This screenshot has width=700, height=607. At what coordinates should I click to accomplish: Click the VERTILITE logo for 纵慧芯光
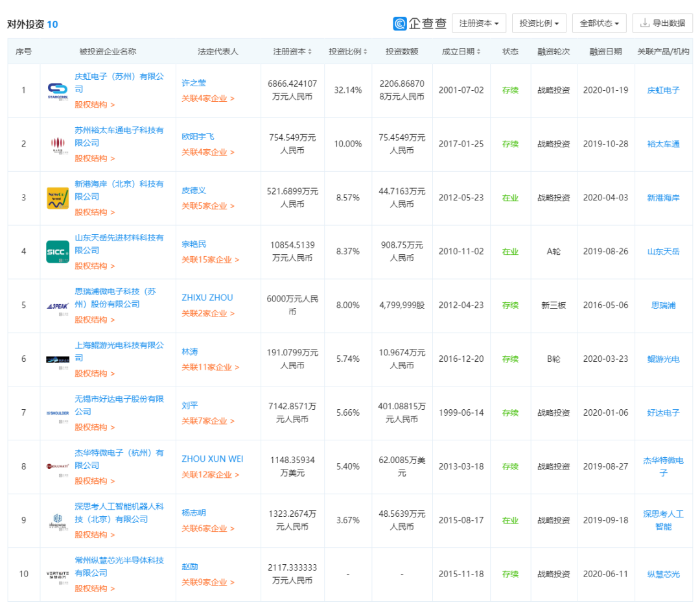tap(58, 575)
